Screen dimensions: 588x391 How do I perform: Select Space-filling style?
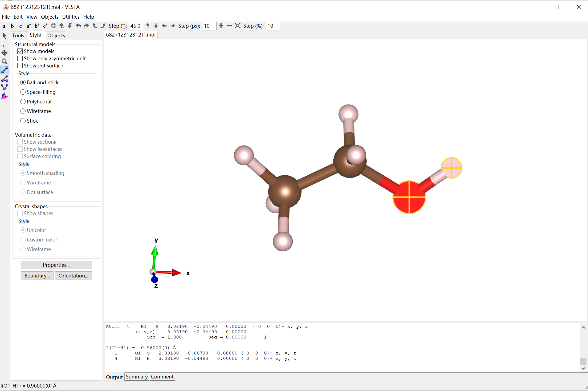pyautogui.click(x=23, y=92)
